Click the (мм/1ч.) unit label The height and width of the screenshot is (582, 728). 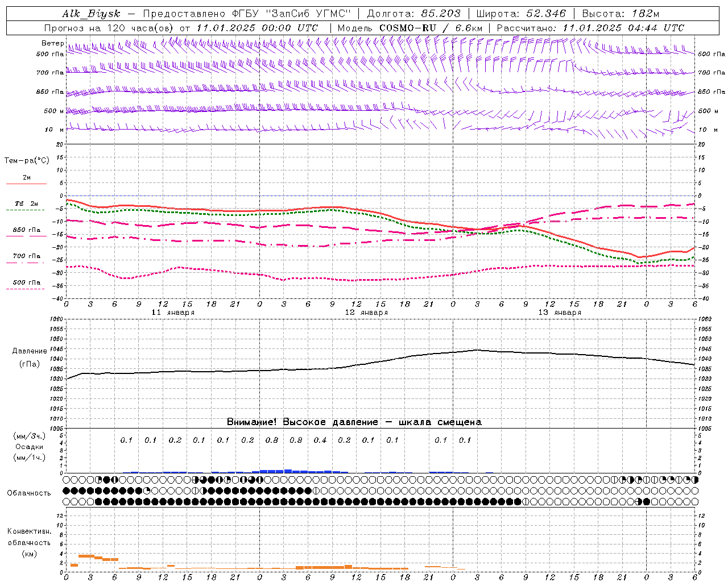(x=30, y=458)
